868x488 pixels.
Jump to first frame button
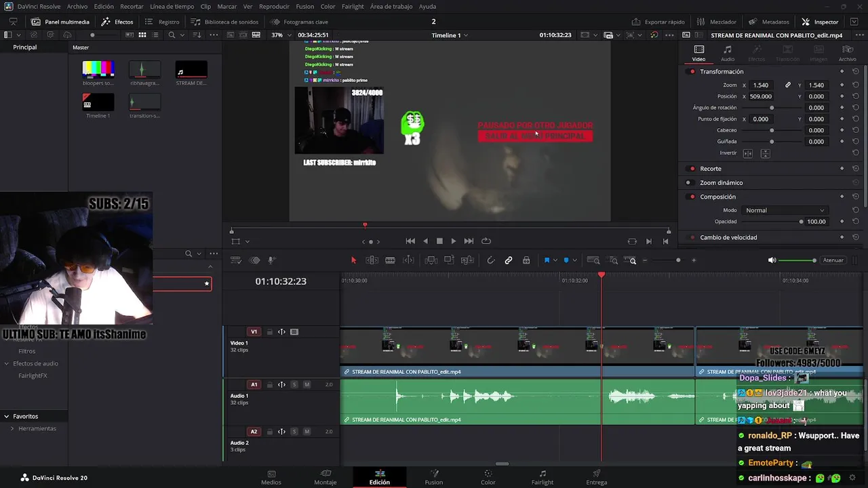pyautogui.click(x=410, y=241)
